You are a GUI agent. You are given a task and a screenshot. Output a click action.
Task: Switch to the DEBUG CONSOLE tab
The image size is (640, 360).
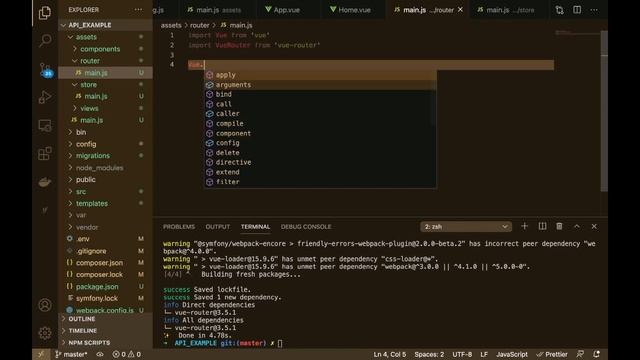coord(306,227)
